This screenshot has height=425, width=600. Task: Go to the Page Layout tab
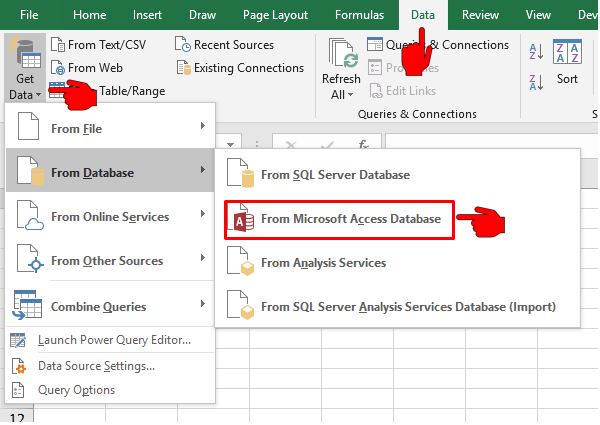click(275, 15)
